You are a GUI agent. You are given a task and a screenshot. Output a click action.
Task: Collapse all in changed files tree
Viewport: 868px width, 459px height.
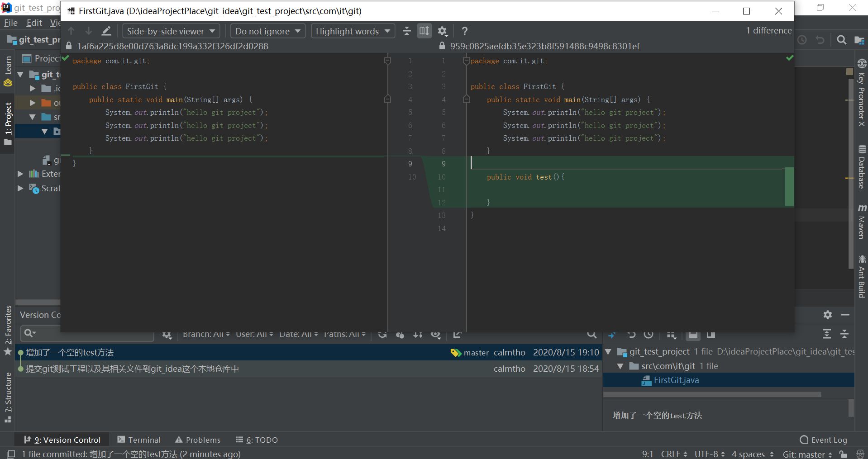844,334
